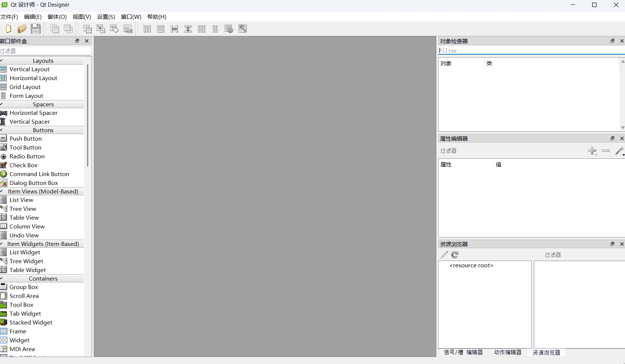Click the Send to Back toolbar icon
625x364 pixels.
pos(68,29)
